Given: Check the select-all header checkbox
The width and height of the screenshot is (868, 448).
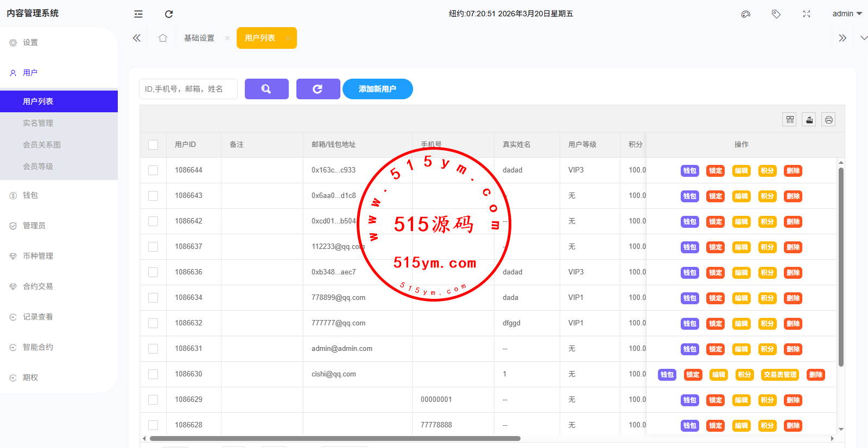Looking at the screenshot, I should [x=153, y=145].
